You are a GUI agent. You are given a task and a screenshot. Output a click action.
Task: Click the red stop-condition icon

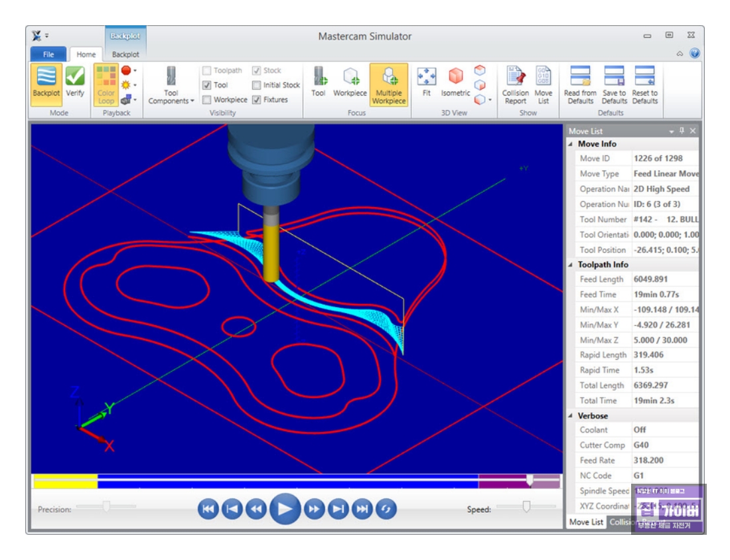pyautogui.click(x=125, y=70)
